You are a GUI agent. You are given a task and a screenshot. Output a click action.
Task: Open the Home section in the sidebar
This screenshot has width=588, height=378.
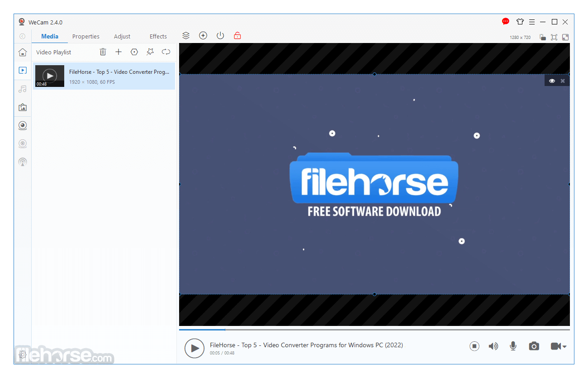(22, 52)
